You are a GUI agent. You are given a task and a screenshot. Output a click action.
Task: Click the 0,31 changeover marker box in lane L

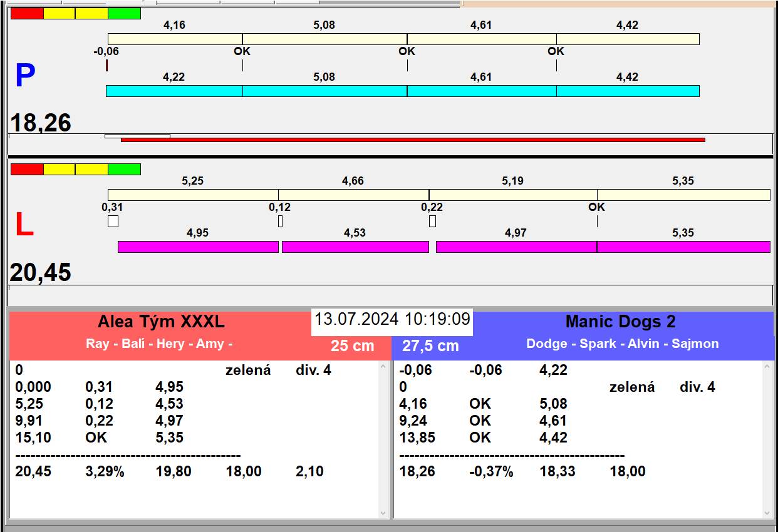click(x=113, y=221)
